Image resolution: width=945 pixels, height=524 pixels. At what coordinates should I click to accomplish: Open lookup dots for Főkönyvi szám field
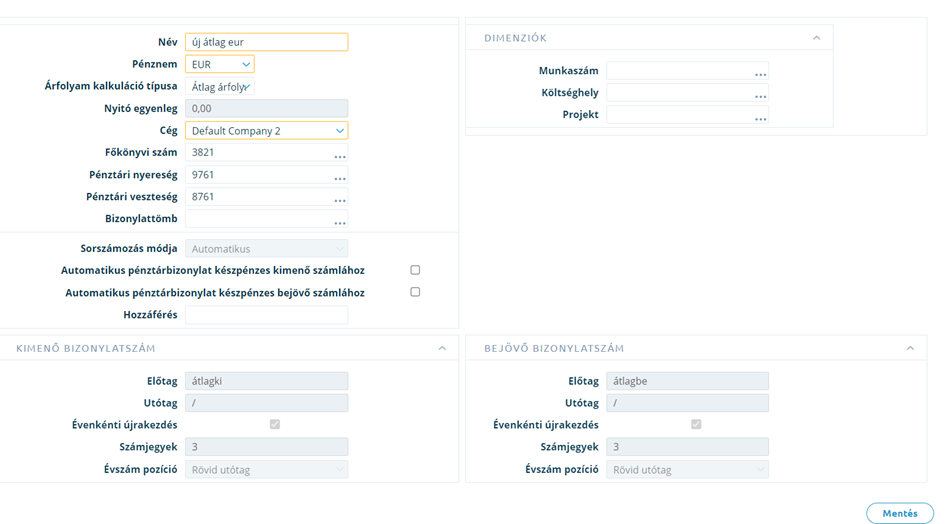tap(340, 157)
